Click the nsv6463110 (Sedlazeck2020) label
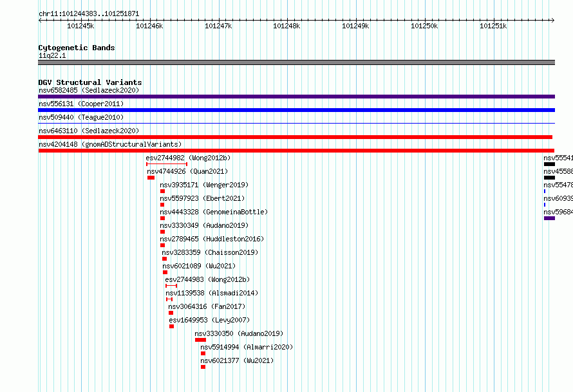The height and width of the screenshot is (392, 573). pyautogui.click(x=89, y=131)
